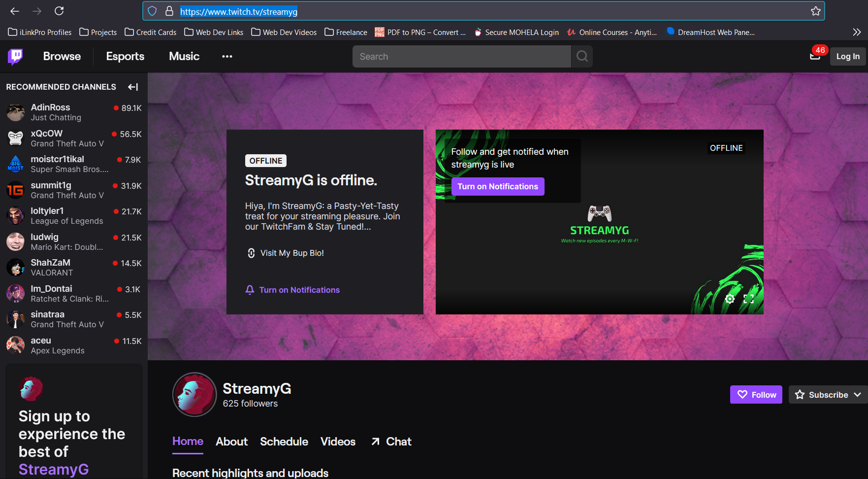
Task: Open PDF to PNG bookmark
Action: (x=420, y=32)
